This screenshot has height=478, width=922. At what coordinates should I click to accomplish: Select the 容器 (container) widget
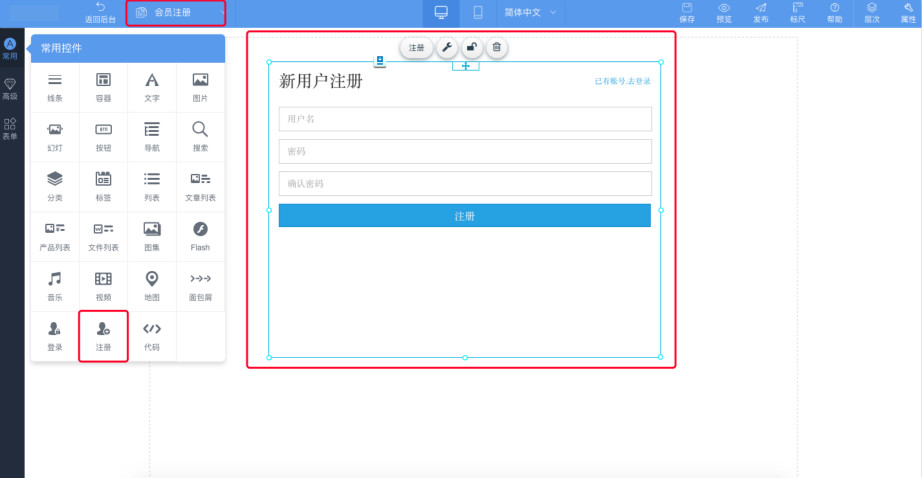click(103, 87)
